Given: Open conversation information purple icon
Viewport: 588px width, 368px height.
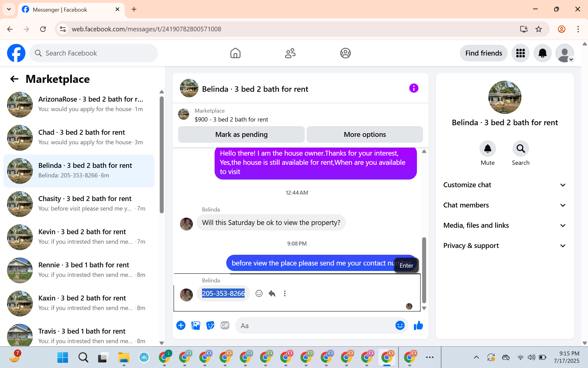Looking at the screenshot, I should tap(414, 88).
